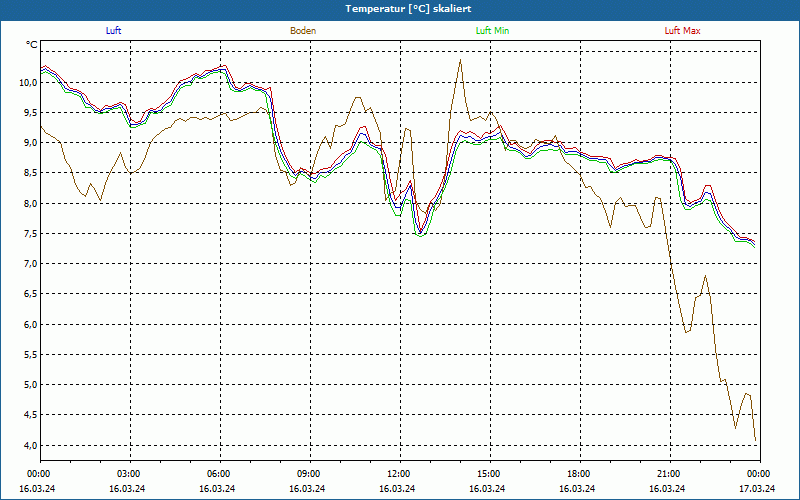Click the 10,0 y-axis value
800x500 pixels.
point(29,83)
